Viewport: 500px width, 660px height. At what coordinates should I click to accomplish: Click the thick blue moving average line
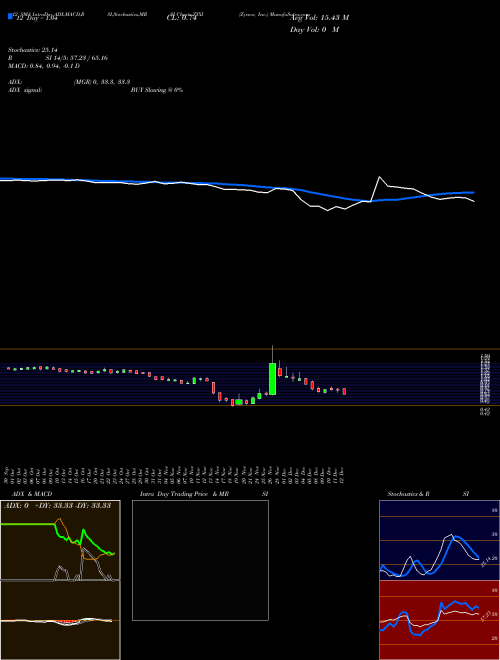(236, 185)
